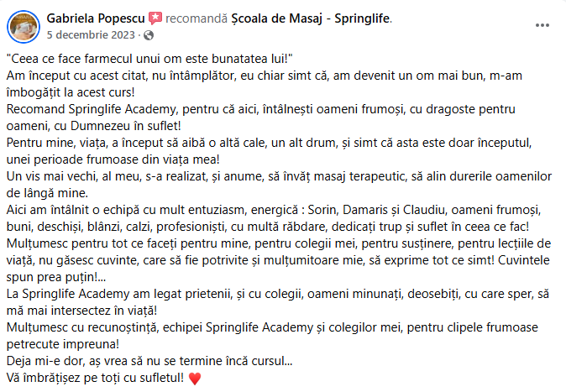Click the line starting "Am început cu acest citat"

point(252,76)
